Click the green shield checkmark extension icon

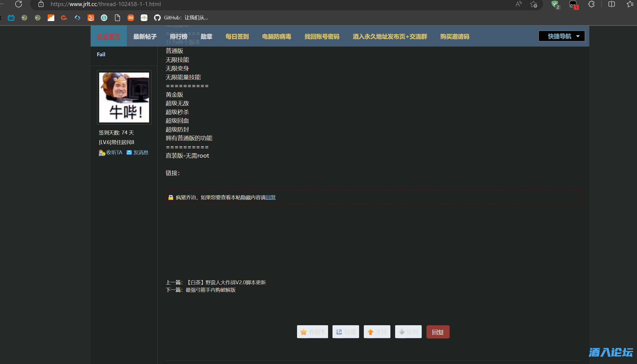pos(555,4)
